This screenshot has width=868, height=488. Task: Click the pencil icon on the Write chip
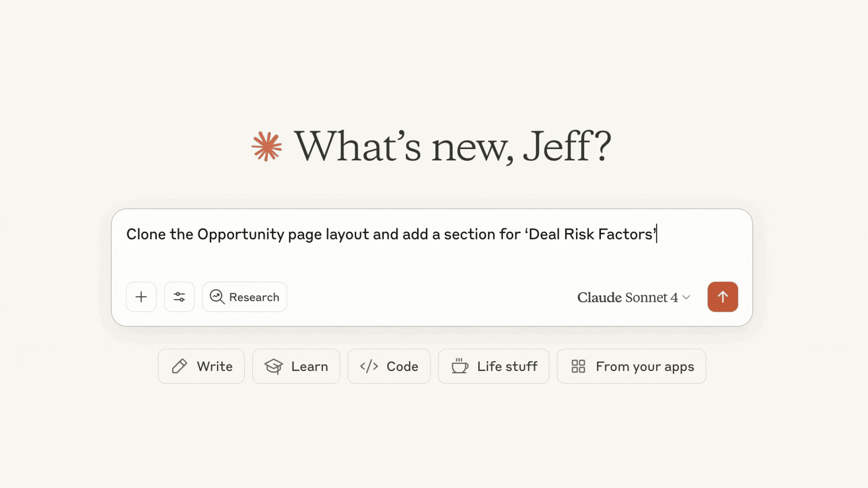[179, 366]
